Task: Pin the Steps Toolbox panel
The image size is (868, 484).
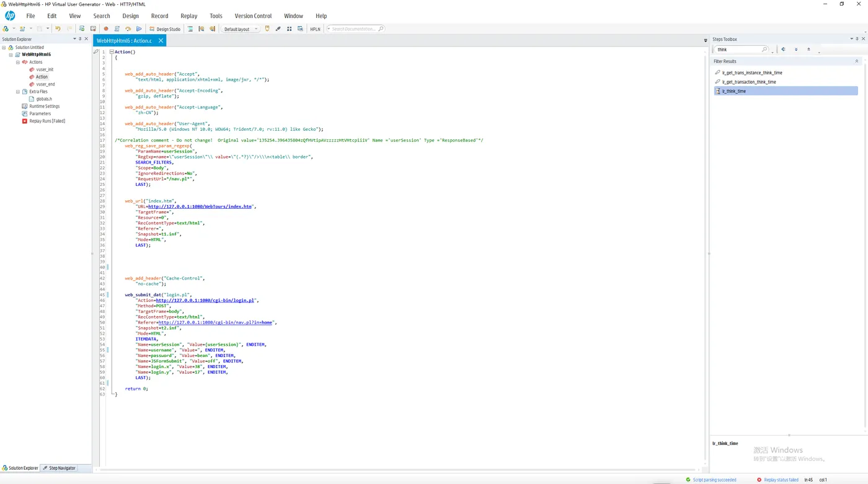Action: (857, 39)
